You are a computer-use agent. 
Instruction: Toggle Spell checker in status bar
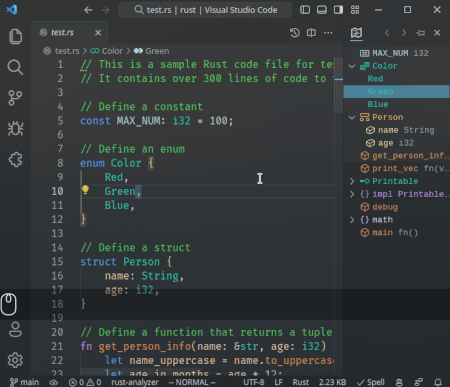(371, 382)
